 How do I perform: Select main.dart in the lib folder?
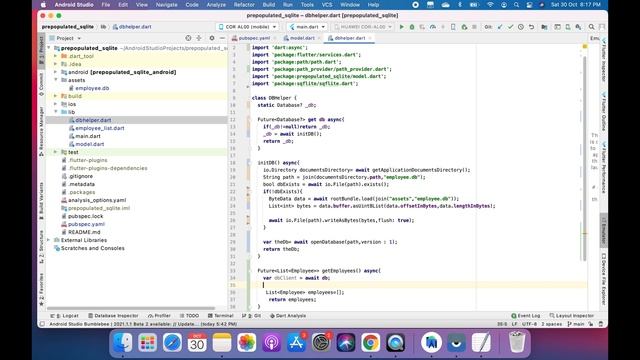coord(84,136)
